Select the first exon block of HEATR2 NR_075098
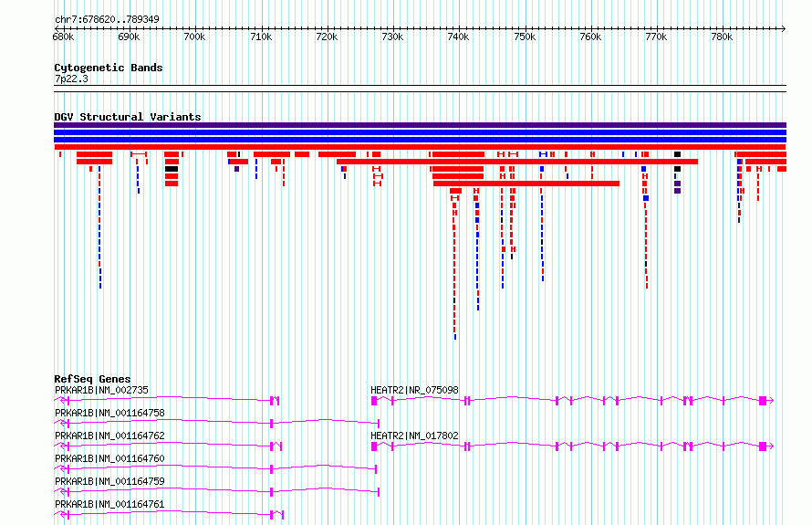 [x=374, y=401]
